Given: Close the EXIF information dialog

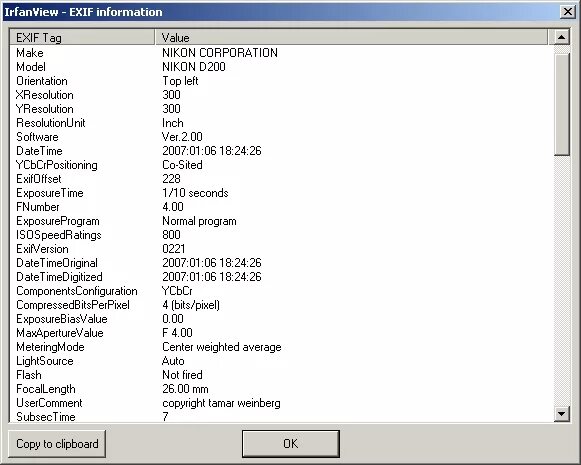Looking at the screenshot, I should [568, 12].
